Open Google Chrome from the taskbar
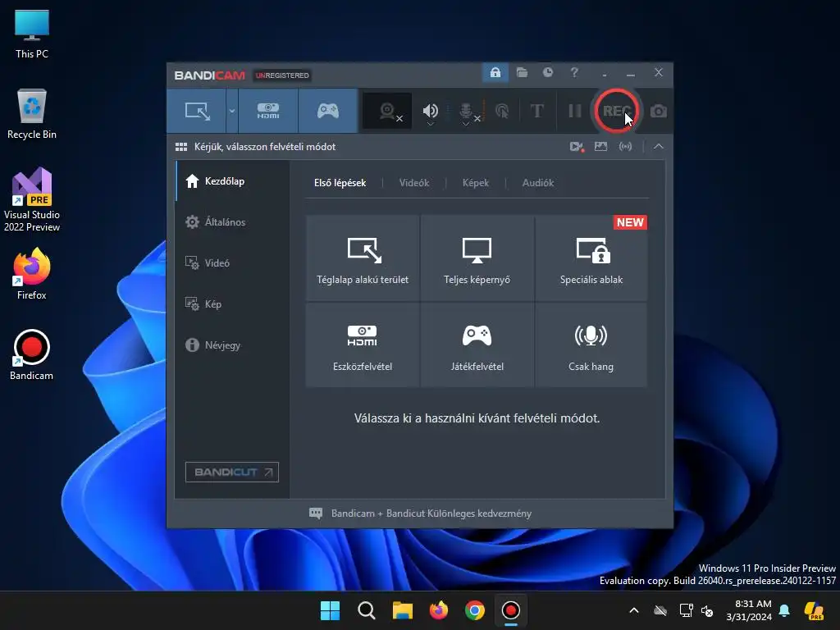Screen dimensions: 840x630 475,610
